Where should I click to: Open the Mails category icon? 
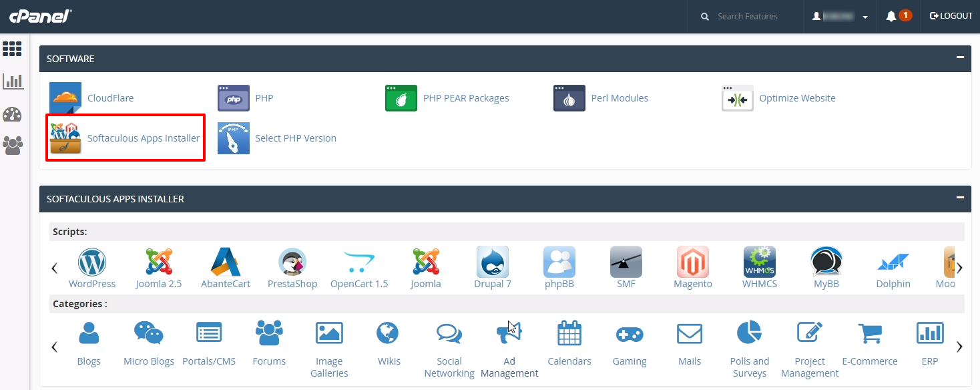[x=690, y=333]
